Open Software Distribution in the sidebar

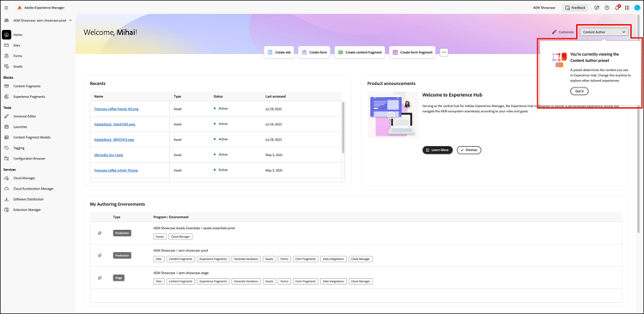coord(28,199)
